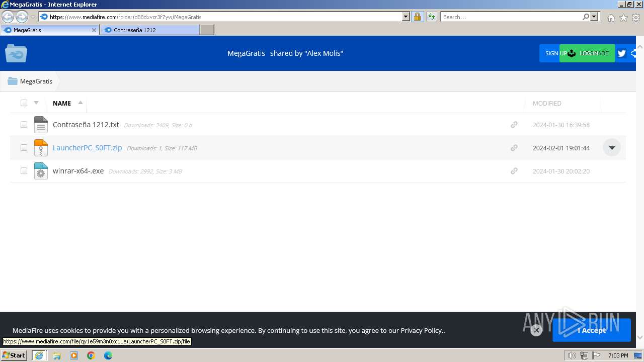Viewport: 644px width, 362px height.
Task: Open selection dropdown arrow beside select-all
Action: tap(36, 103)
